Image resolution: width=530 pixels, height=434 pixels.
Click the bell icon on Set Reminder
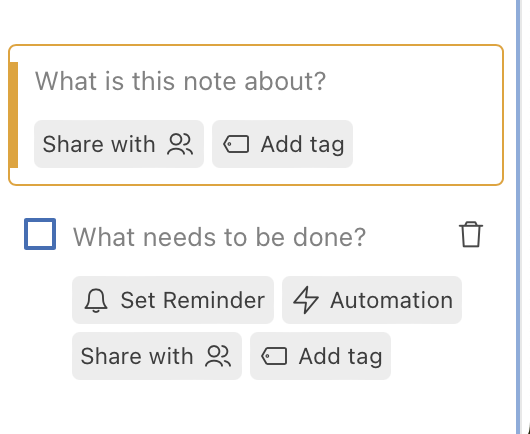coord(96,300)
